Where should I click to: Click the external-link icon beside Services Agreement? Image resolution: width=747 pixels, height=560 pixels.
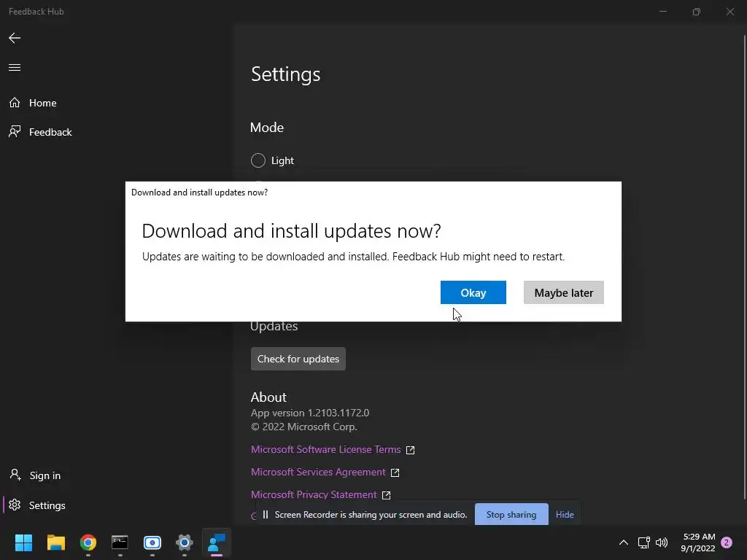(395, 472)
